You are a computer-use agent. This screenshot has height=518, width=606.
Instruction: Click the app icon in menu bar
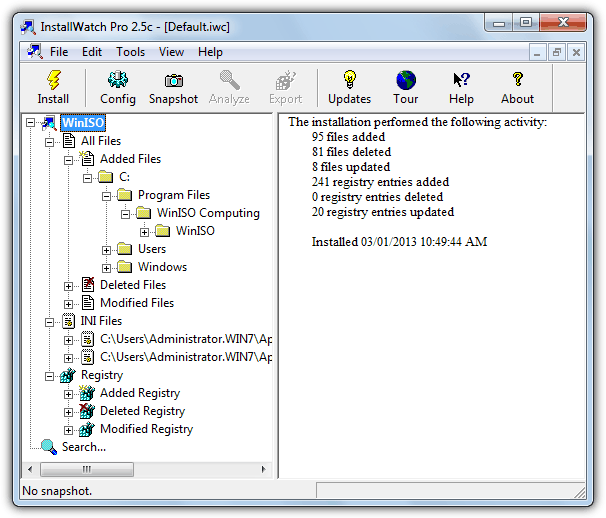pyautogui.click(x=35, y=51)
